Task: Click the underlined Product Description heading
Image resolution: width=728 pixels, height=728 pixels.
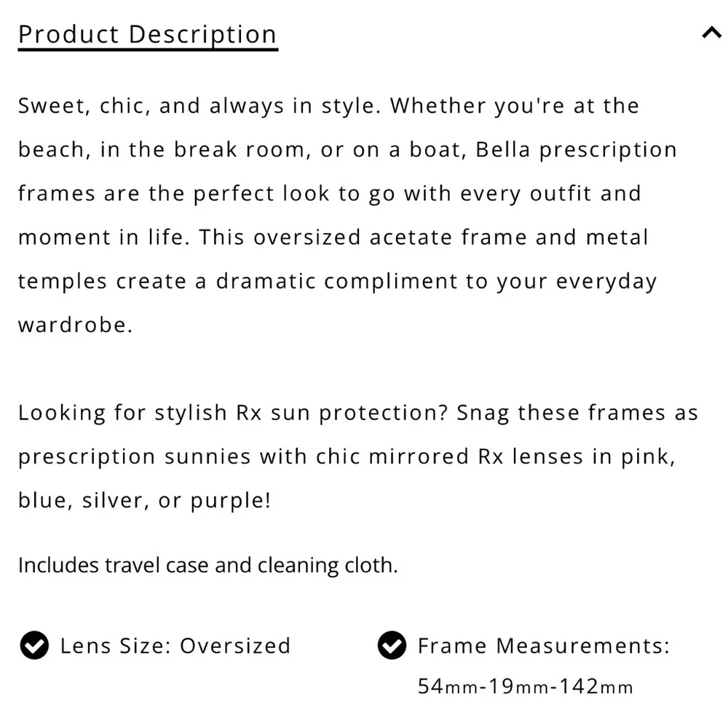Action: pos(148,36)
